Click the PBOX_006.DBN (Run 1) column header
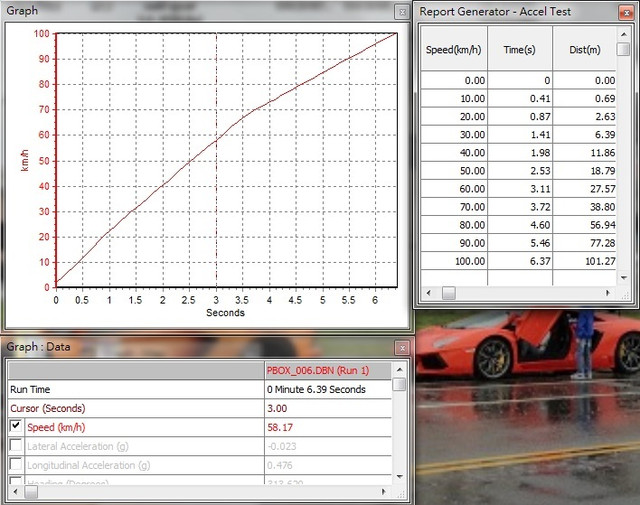Screen dimensions: 640x505 pyautogui.click(x=328, y=370)
